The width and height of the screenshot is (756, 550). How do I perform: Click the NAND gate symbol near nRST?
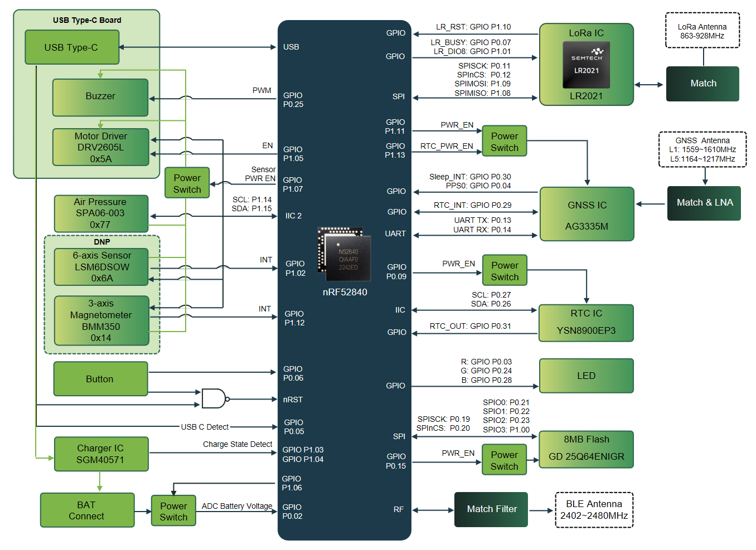pyautogui.click(x=215, y=398)
